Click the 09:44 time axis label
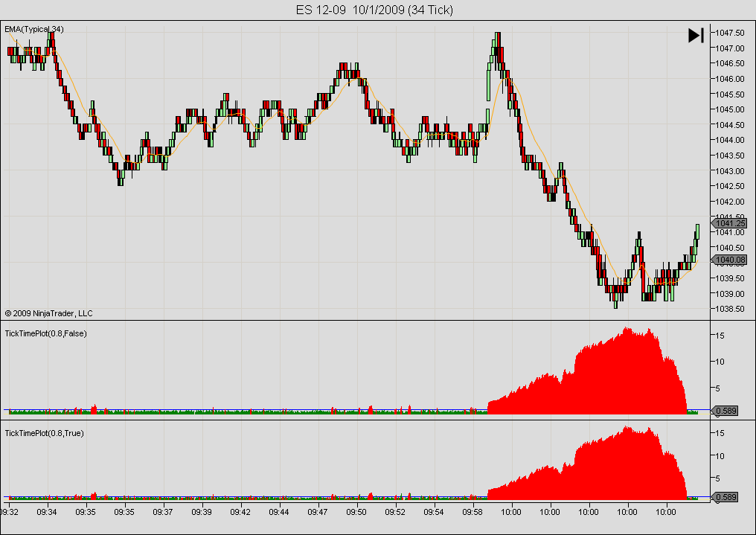Viewport: 756px width, 535px height. pos(279,512)
